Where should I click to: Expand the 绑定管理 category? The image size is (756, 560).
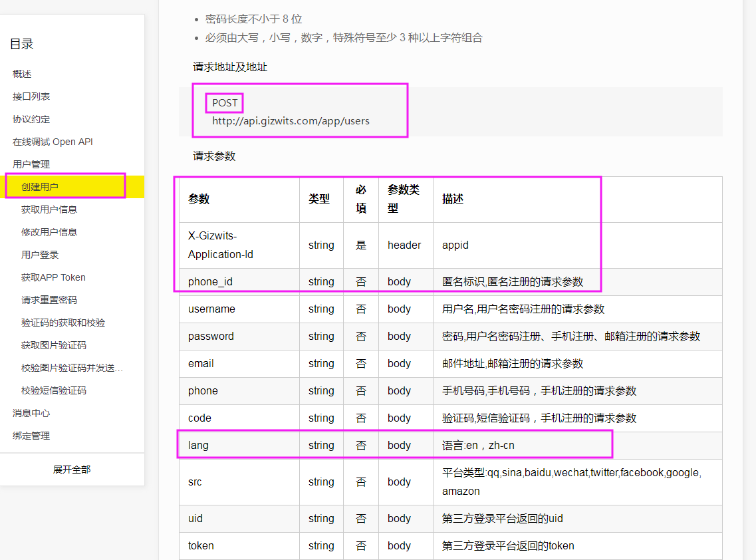[x=31, y=436]
